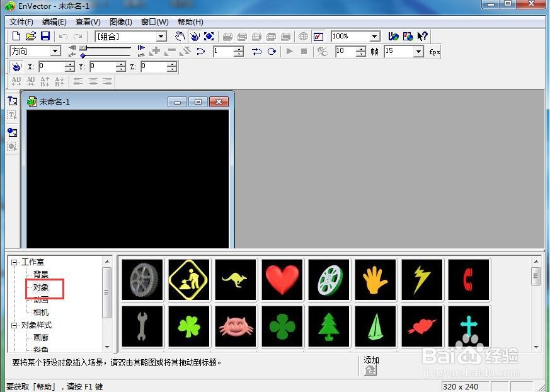The image size is (550, 392).
Task: Create a new document with the blank page icon
Action: (16, 36)
